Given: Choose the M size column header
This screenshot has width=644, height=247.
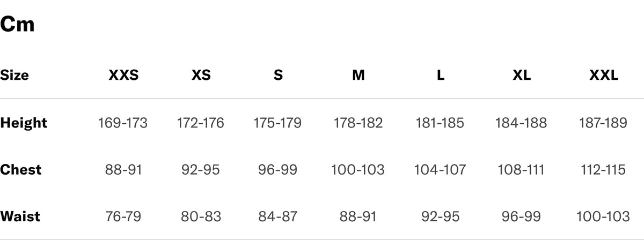Looking at the screenshot, I should 358,76.
